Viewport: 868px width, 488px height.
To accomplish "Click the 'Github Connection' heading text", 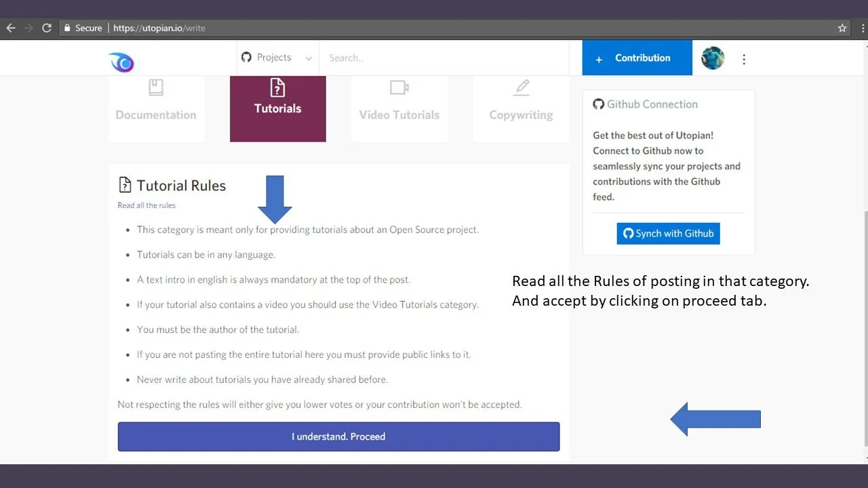I will point(652,104).
